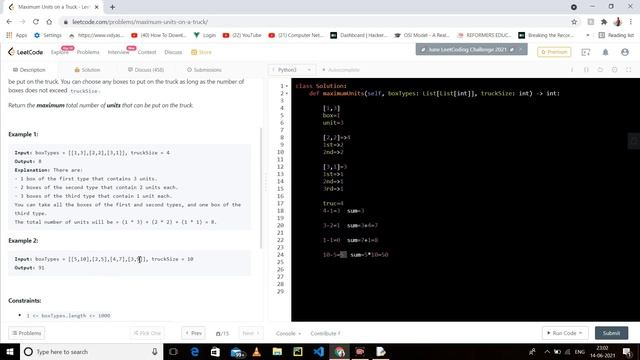Image resolution: width=640 pixels, height=360 pixels.
Task: Bookmark this page with the star icon
Action: [x=574, y=22]
